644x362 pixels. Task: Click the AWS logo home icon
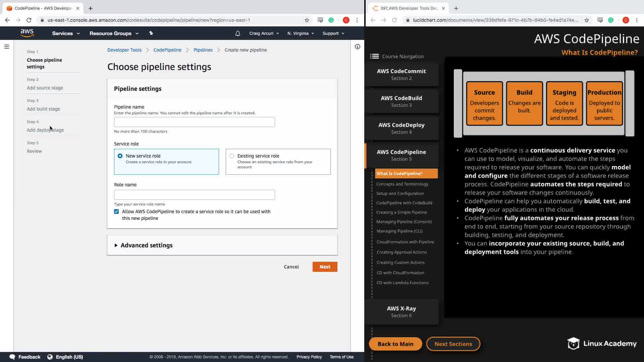(x=27, y=33)
